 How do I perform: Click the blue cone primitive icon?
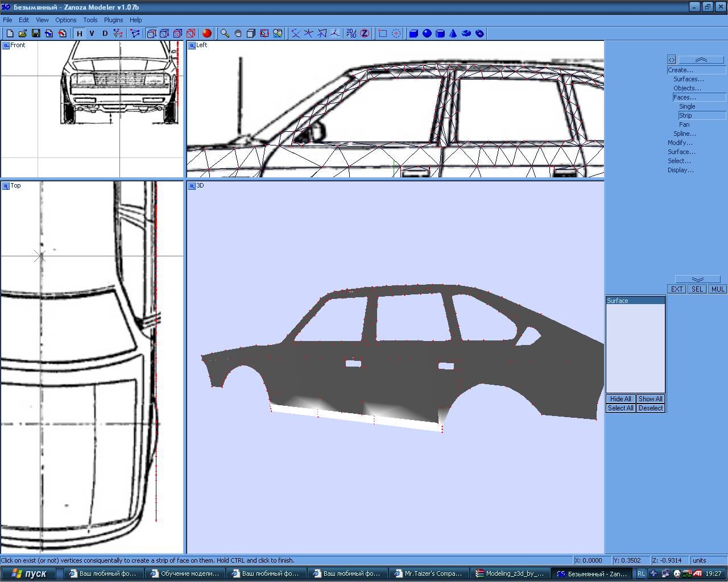tap(453, 34)
